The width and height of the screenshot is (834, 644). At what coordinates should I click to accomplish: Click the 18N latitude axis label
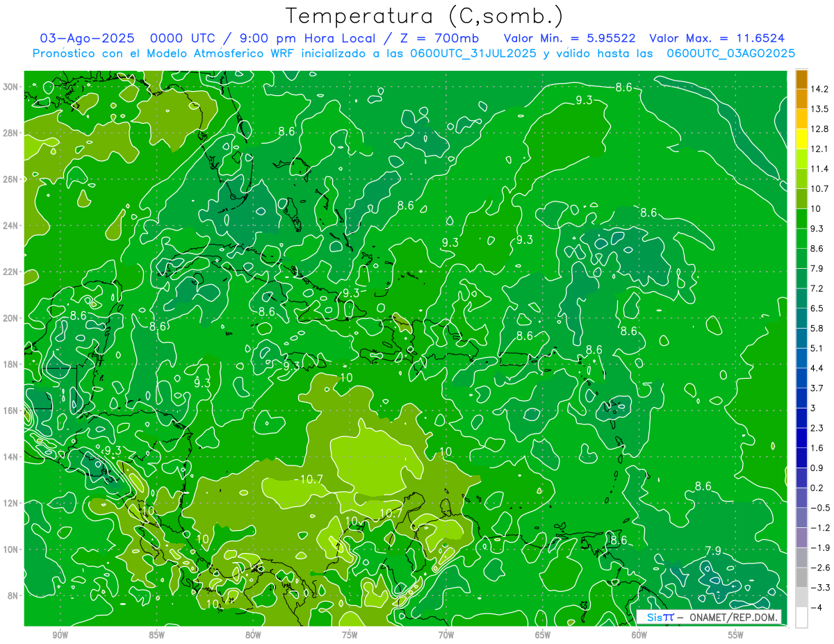pyautogui.click(x=12, y=364)
